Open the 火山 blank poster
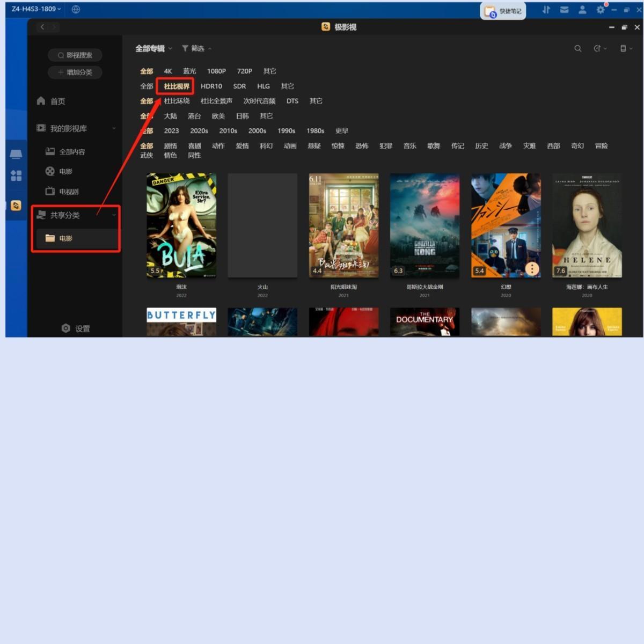 (262, 225)
